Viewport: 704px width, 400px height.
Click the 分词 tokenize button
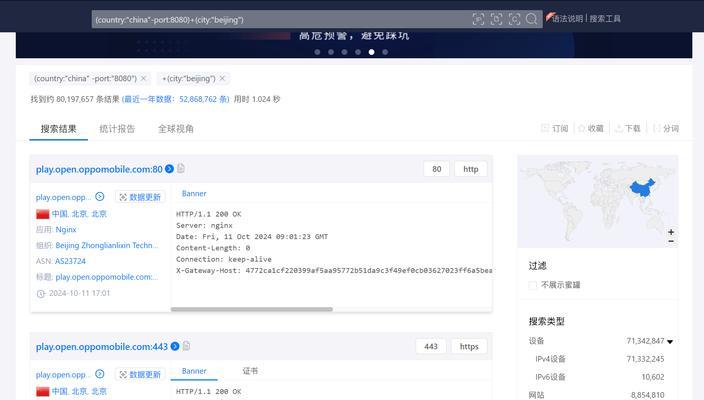(x=666, y=128)
